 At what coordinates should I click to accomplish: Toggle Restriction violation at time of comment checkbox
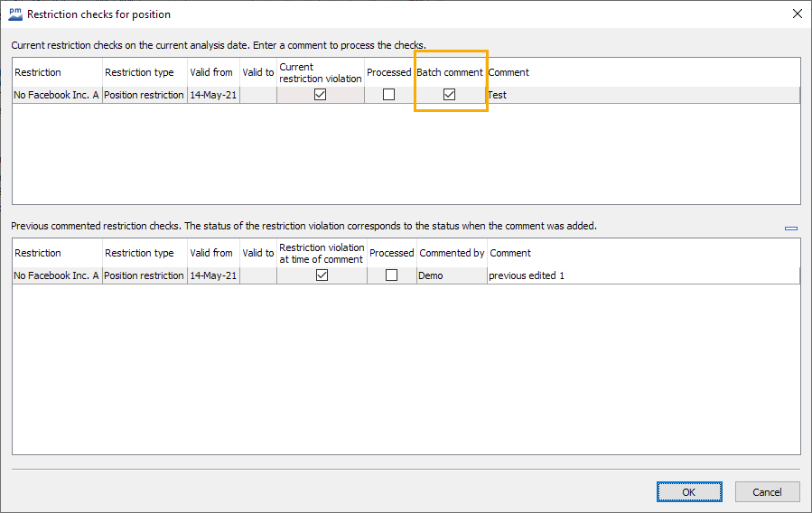point(322,275)
